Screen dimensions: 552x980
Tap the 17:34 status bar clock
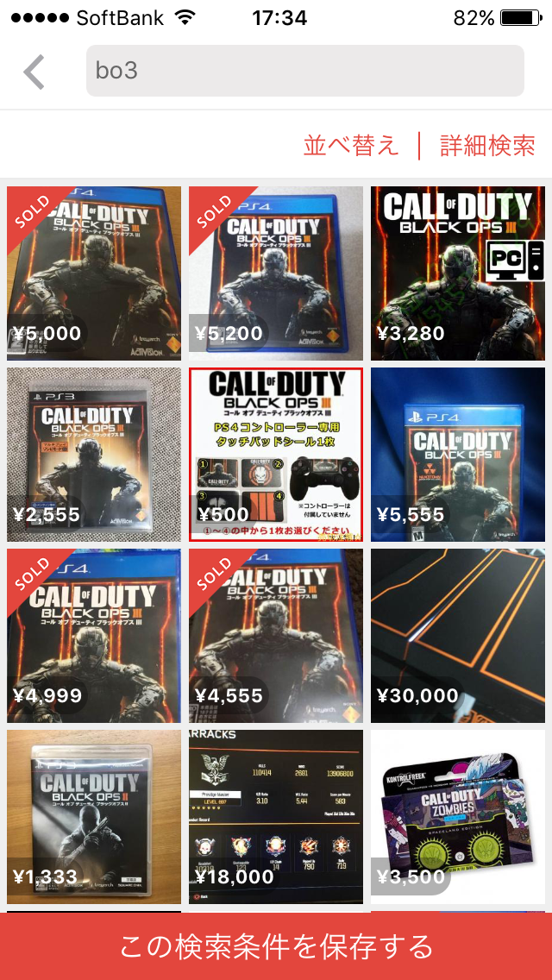(x=279, y=17)
